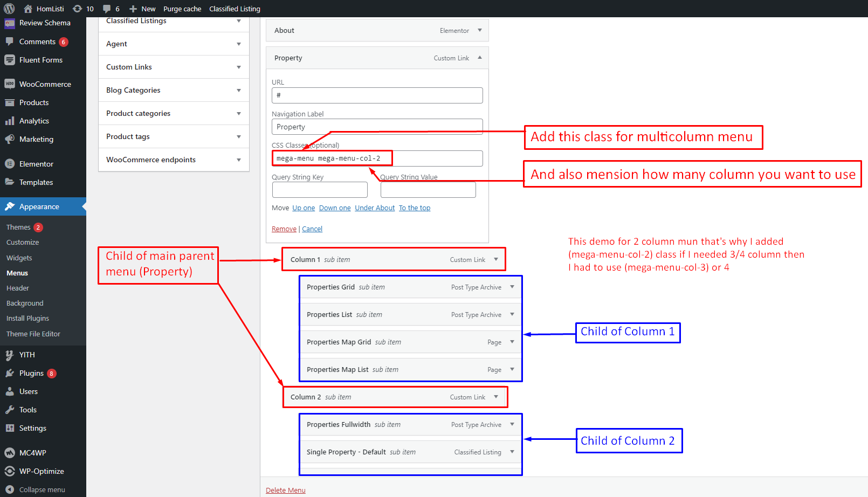The height and width of the screenshot is (497, 868).
Task: Open Marketing megaphone icon
Action: click(10, 139)
